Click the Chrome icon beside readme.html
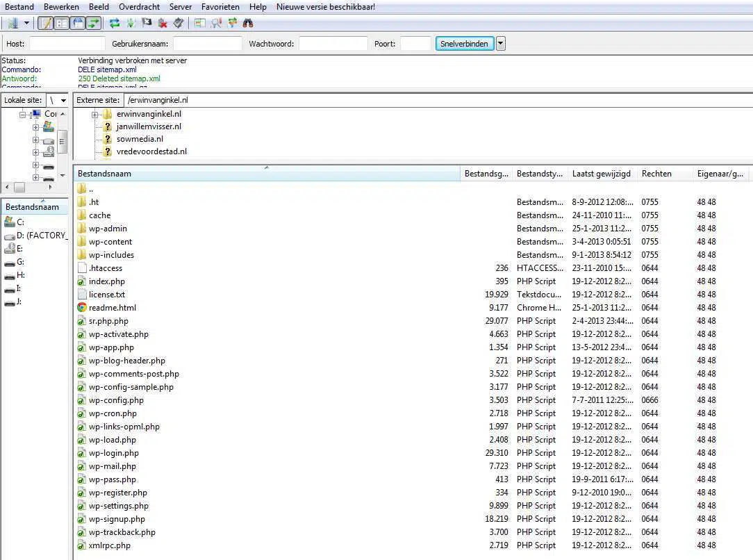Viewport: 753px width, 560px height. click(82, 307)
